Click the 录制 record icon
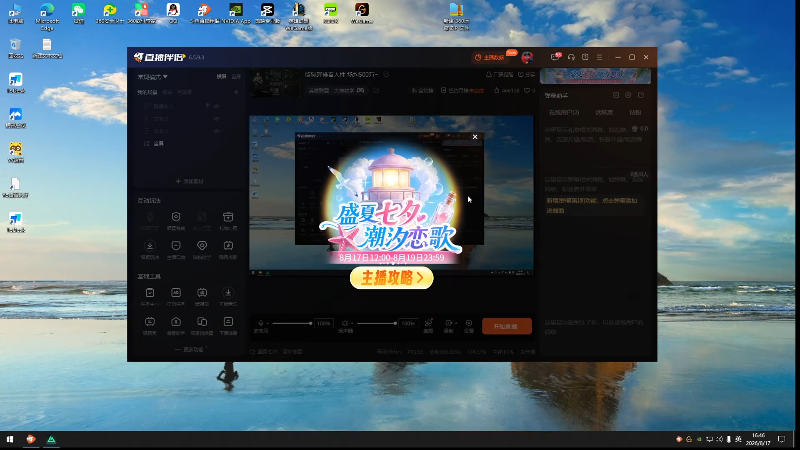The width and height of the screenshot is (800, 450). (448, 323)
